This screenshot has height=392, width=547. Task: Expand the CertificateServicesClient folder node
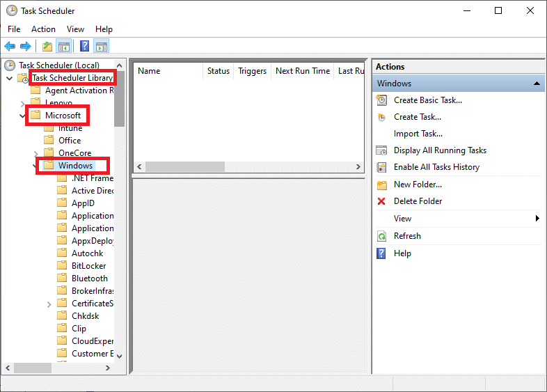[49, 304]
